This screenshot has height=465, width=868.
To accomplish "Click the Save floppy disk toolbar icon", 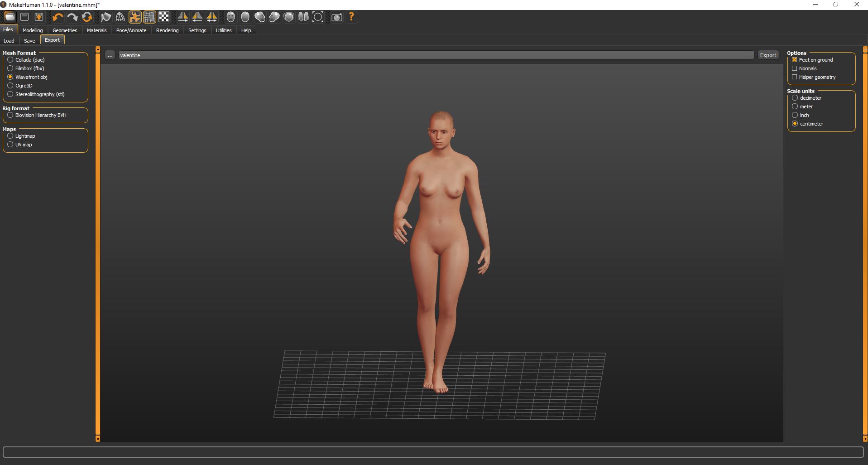I will tap(24, 17).
